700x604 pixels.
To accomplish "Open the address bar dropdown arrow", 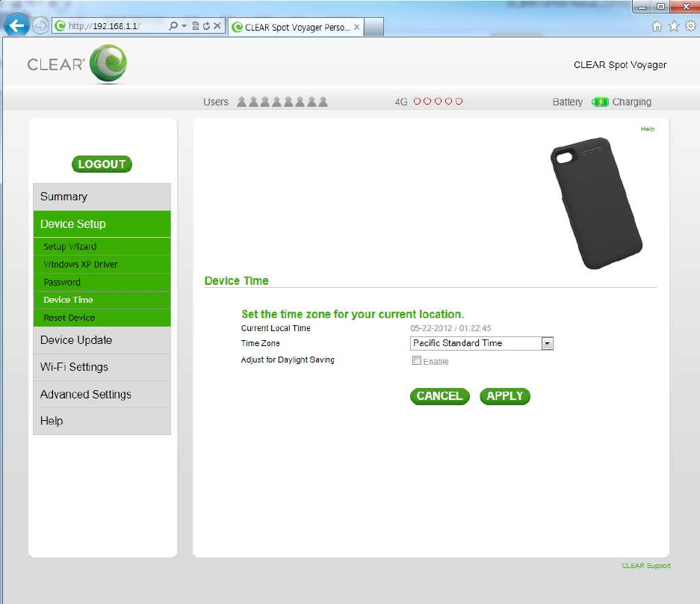I will (184, 26).
